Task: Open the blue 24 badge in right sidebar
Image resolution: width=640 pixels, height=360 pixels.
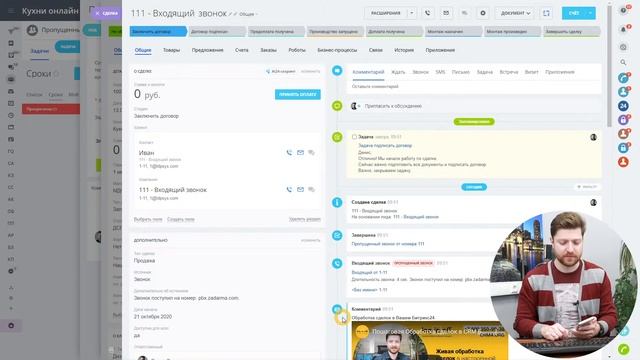Action: coord(623,106)
